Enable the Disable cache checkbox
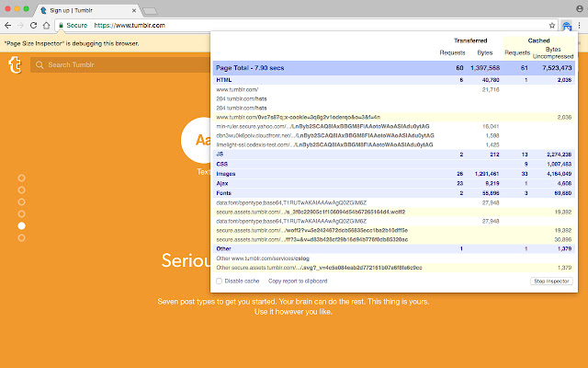The image size is (588, 368). [218, 281]
